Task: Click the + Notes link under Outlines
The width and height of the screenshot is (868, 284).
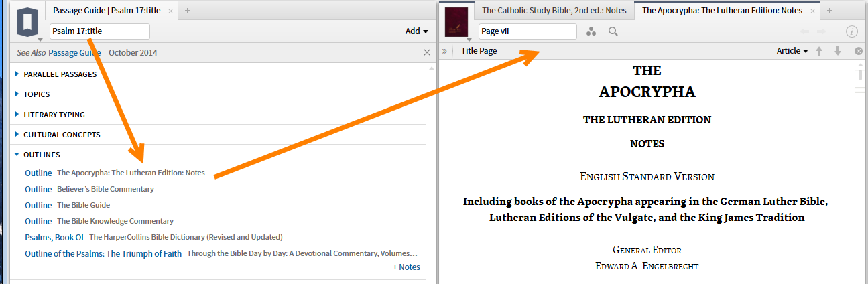Action: (407, 267)
